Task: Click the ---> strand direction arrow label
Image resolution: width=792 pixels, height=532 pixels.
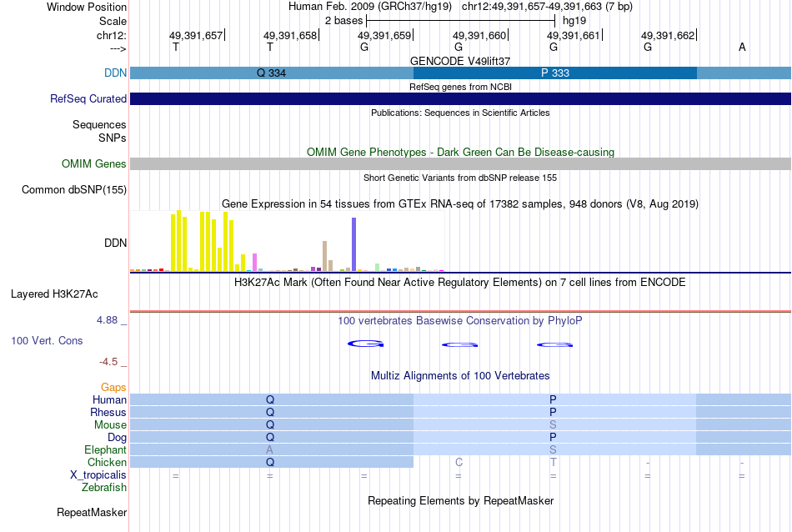Action: pyautogui.click(x=118, y=48)
